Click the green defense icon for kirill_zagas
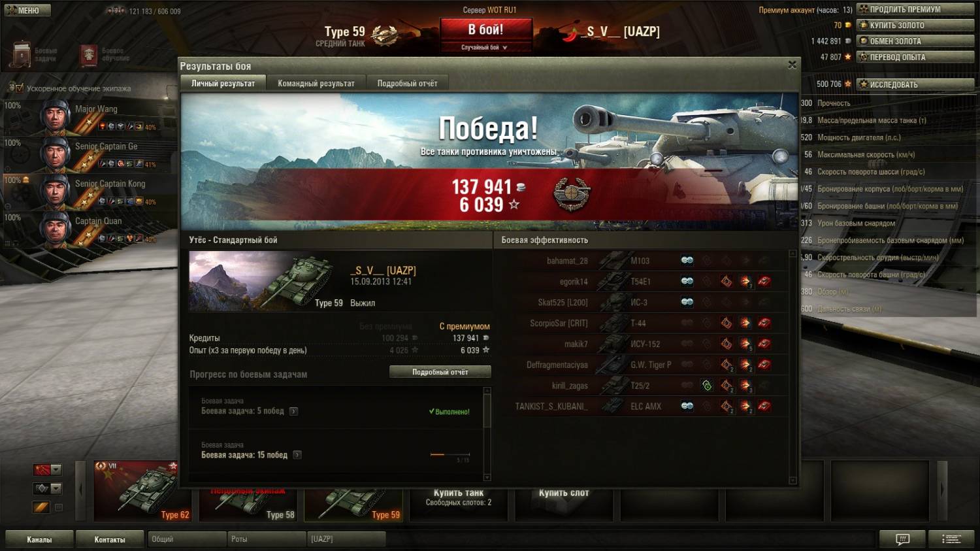The image size is (980, 551). coord(706,386)
